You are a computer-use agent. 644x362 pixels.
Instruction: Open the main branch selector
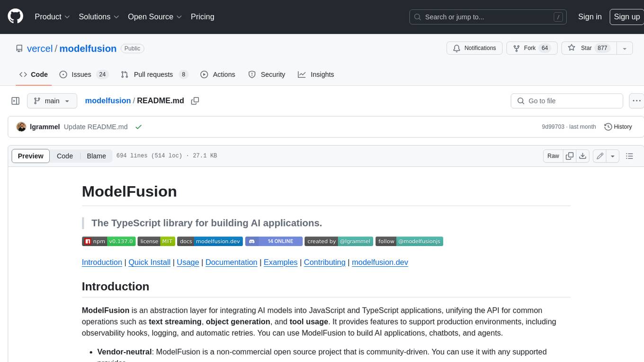pyautogui.click(x=52, y=101)
